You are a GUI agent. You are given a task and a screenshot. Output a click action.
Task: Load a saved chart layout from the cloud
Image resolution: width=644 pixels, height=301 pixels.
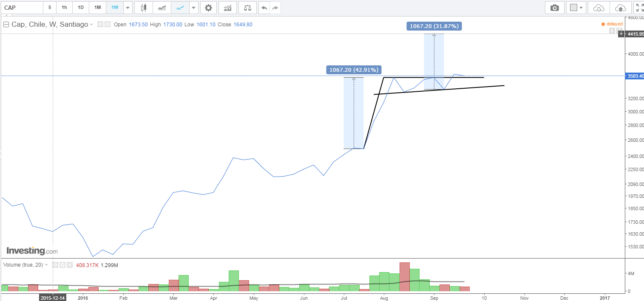(x=598, y=8)
